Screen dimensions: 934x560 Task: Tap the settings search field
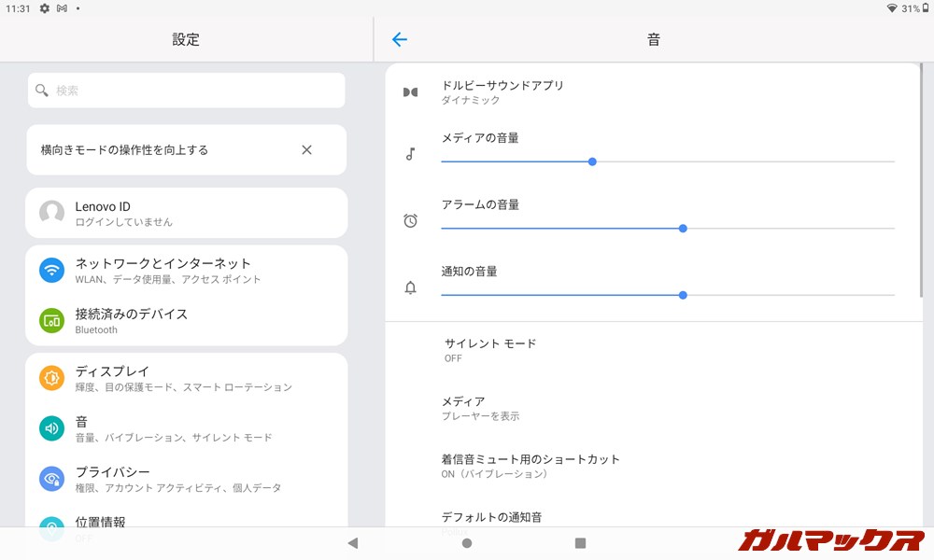point(187,91)
